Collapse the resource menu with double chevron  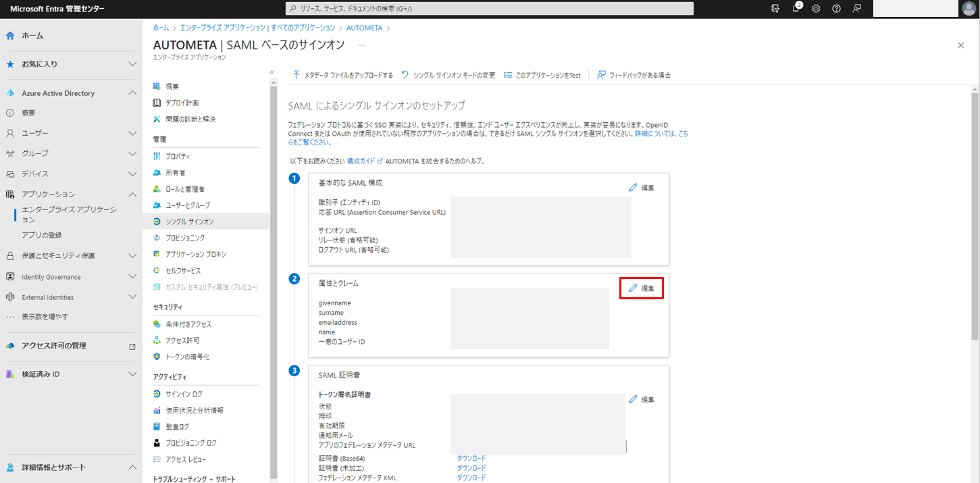point(272,72)
